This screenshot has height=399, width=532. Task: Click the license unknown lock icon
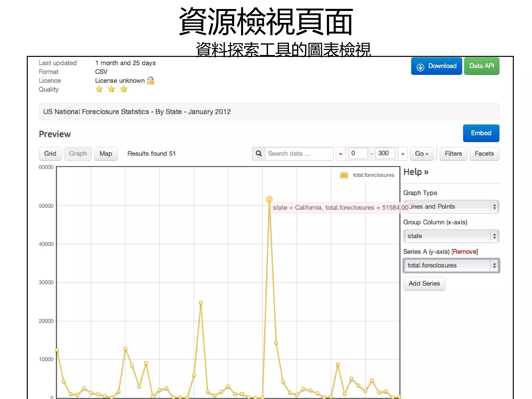(151, 81)
